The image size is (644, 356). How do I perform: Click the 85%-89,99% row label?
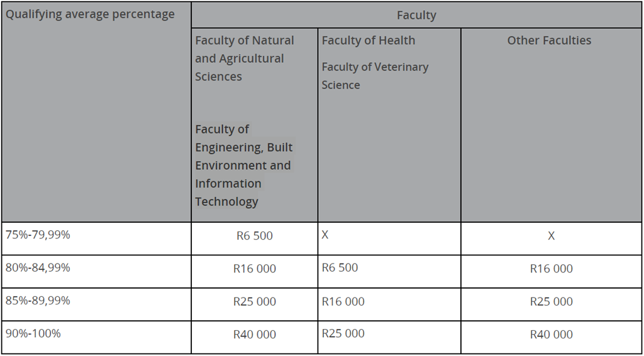pos(38,300)
